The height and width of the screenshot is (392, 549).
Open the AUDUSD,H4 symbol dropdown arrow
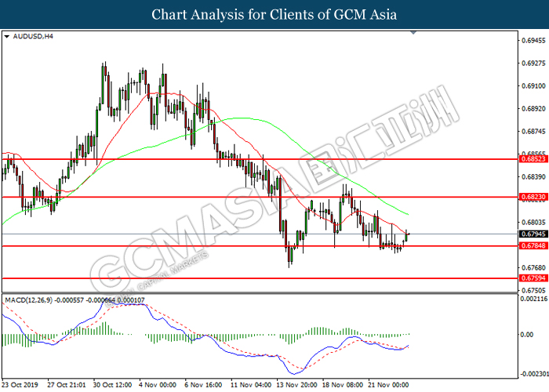click(6, 36)
